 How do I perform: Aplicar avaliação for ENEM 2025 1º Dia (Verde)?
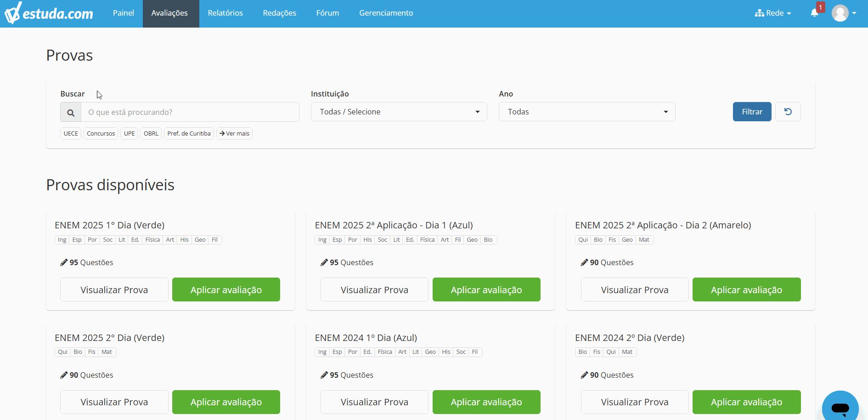226,289
